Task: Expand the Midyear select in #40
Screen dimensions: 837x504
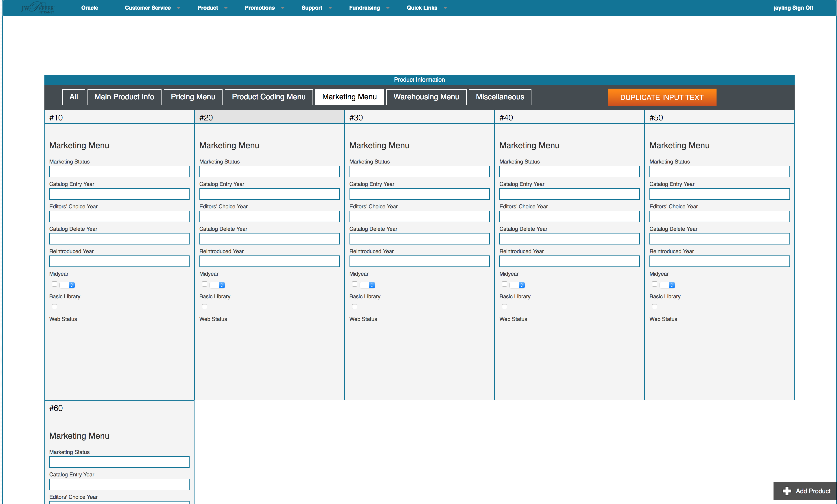Action: click(517, 285)
